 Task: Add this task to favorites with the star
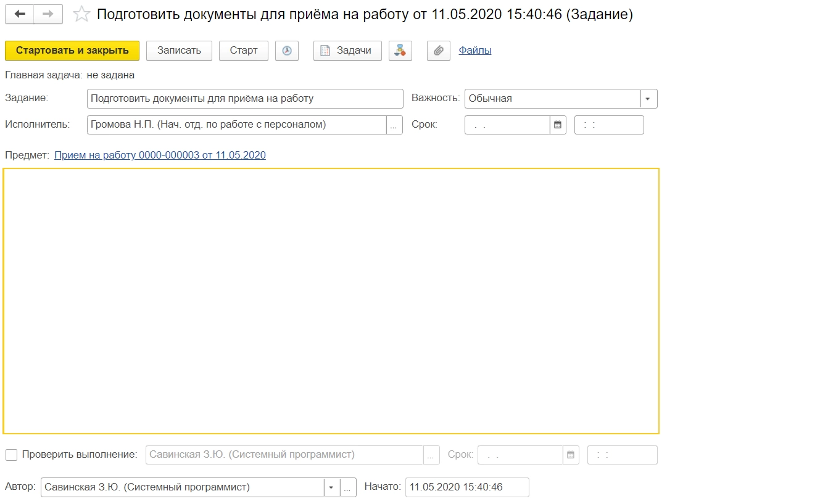[81, 14]
